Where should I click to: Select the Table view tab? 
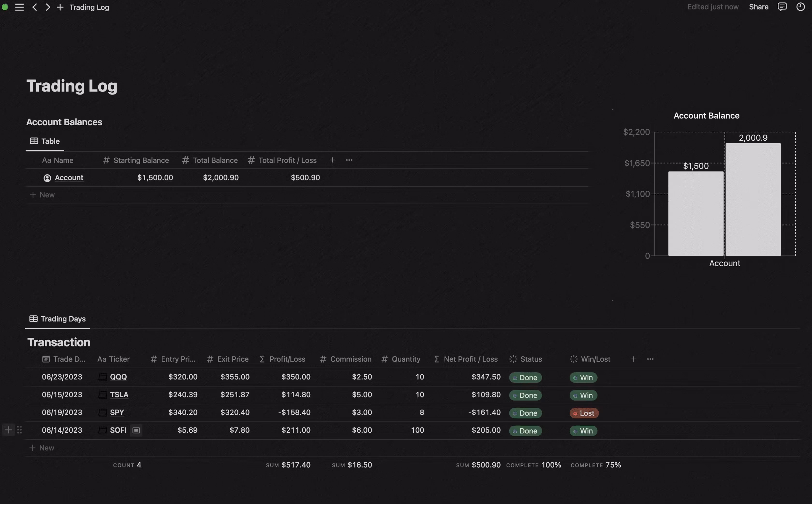pos(45,141)
